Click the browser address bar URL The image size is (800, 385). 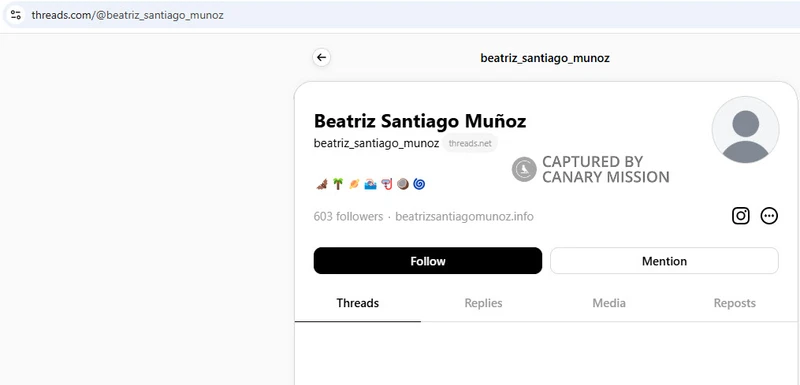[128, 15]
